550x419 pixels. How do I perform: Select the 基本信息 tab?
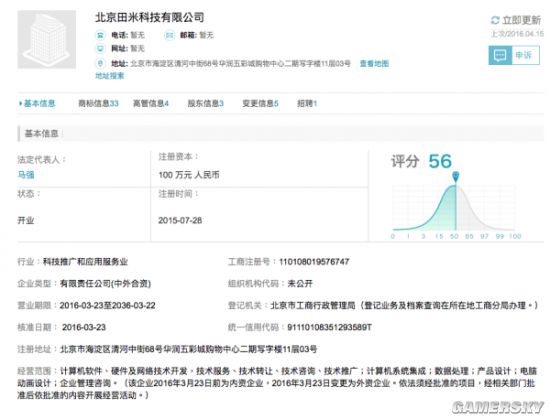tap(37, 103)
